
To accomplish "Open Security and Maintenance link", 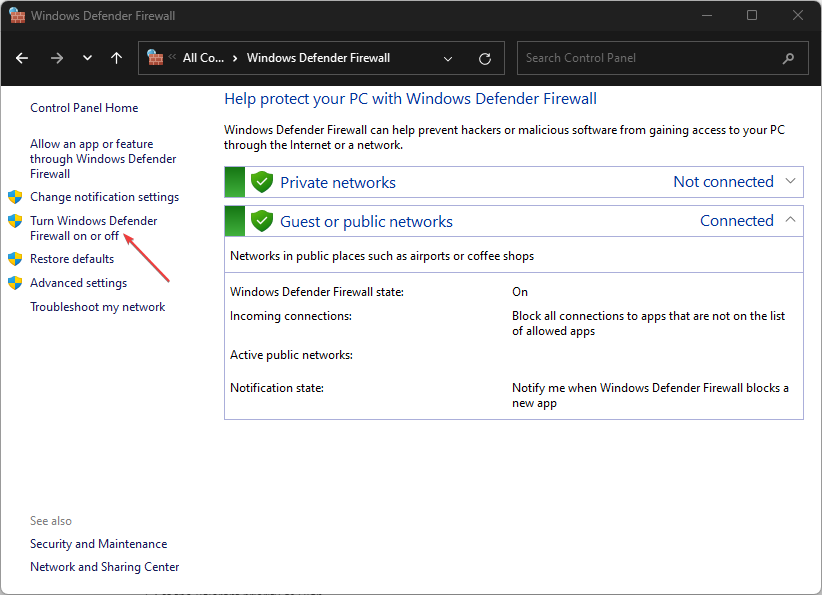I will point(98,543).
